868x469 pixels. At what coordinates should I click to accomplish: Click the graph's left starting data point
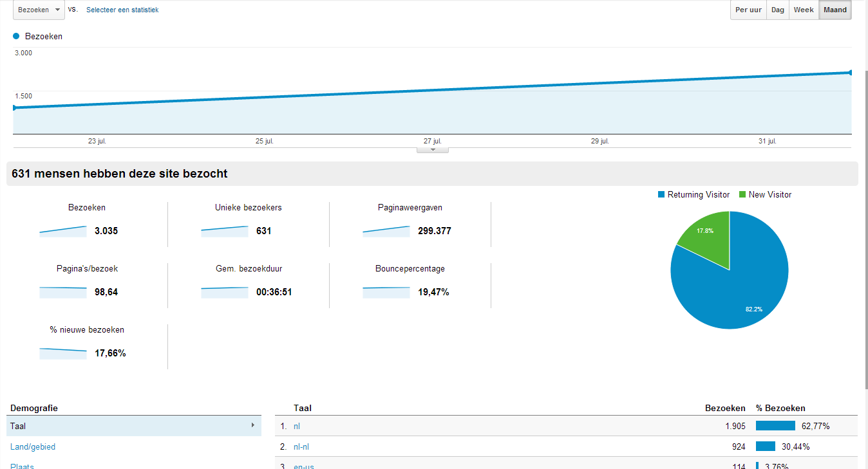tap(14, 108)
